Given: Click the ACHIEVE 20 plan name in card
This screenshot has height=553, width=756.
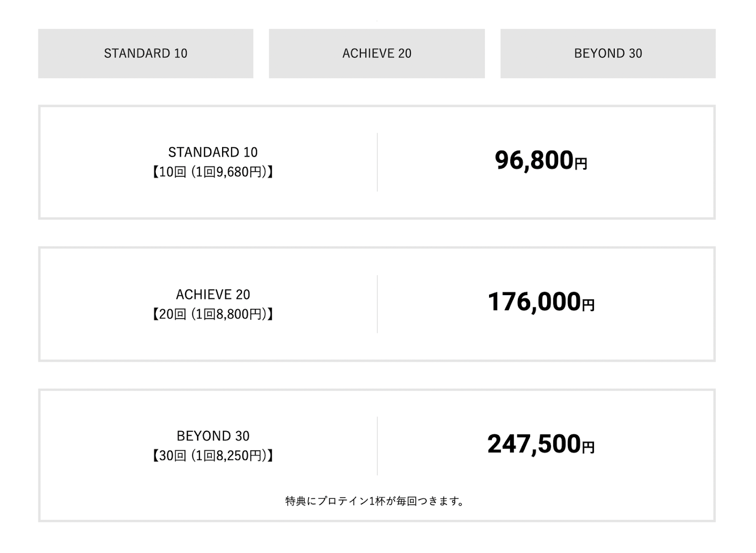Looking at the screenshot, I should (213, 294).
